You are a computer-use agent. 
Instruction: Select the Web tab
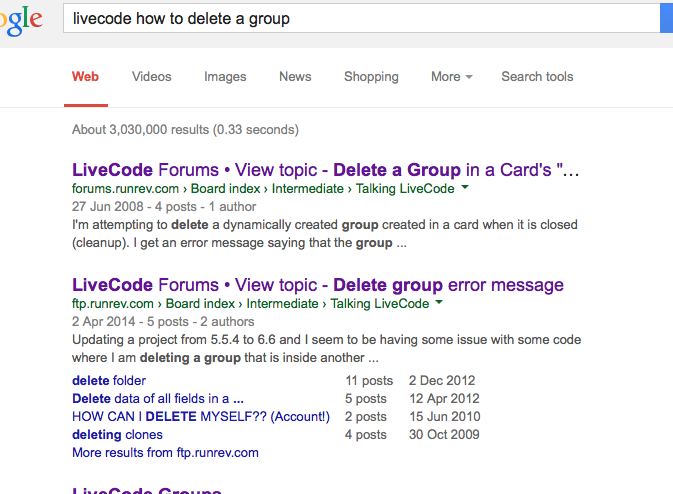click(x=85, y=77)
